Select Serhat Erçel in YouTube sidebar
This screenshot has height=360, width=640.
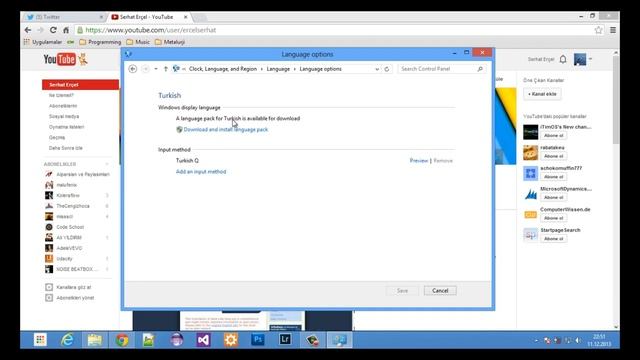80,84
